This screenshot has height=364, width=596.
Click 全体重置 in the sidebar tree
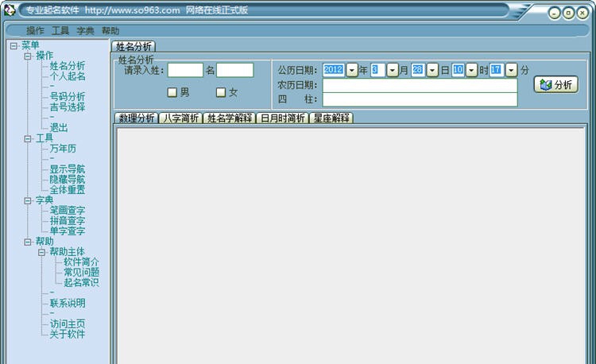pos(68,190)
